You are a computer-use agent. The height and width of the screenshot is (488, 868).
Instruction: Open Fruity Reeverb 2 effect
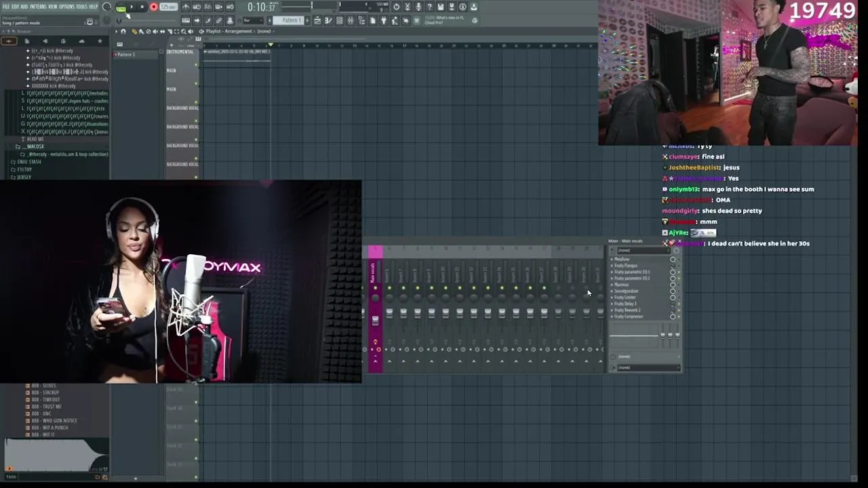pyautogui.click(x=627, y=310)
